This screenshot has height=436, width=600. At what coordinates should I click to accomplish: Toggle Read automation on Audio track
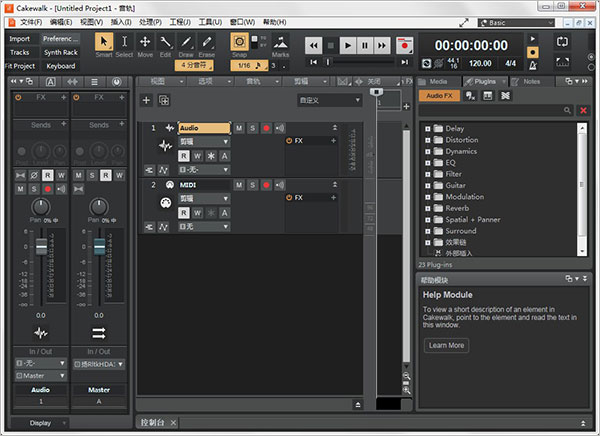184,156
